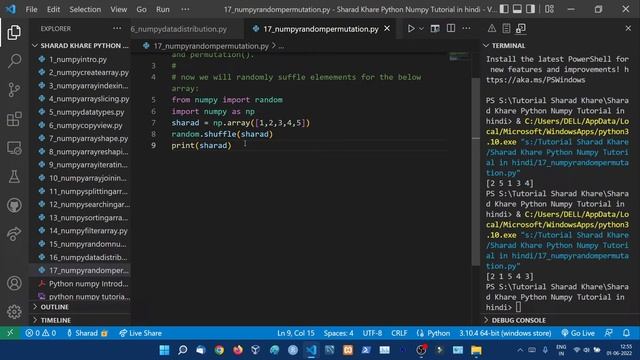Viewport: 640px width, 360px height.
Task: Expand the TIMELINE section
Action: pyautogui.click(x=80, y=320)
